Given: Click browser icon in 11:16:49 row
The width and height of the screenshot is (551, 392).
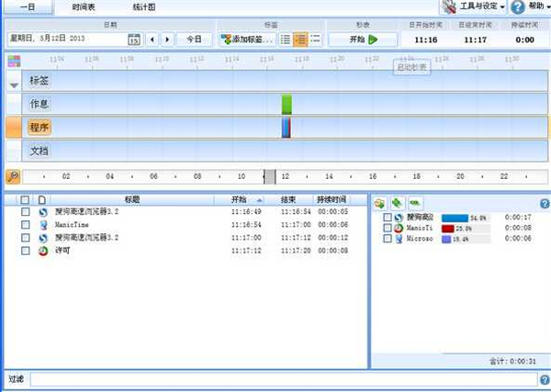Looking at the screenshot, I should tap(43, 212).
